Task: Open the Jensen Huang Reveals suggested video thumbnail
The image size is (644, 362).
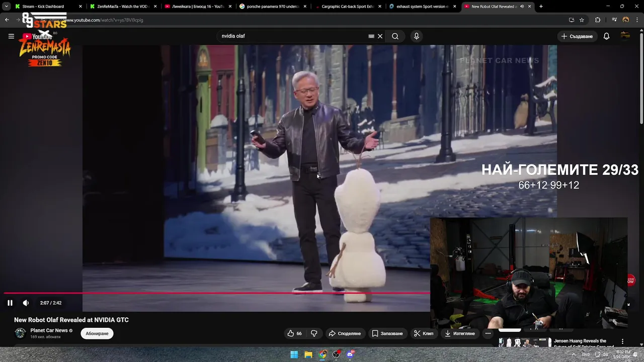Action: (x=524, y=342)
